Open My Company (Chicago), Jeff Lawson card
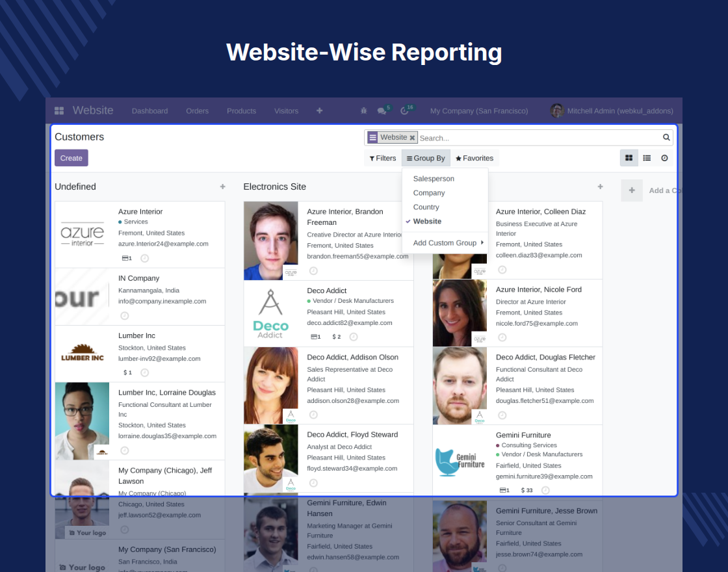Screen dimensions: 728x572 tap(140, 500)
